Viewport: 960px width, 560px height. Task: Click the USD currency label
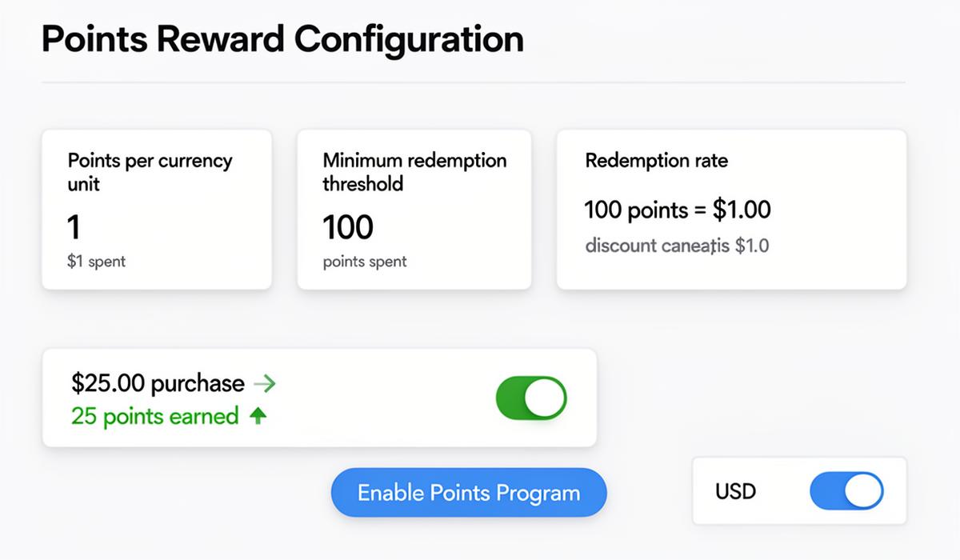[x=735, y=490]
